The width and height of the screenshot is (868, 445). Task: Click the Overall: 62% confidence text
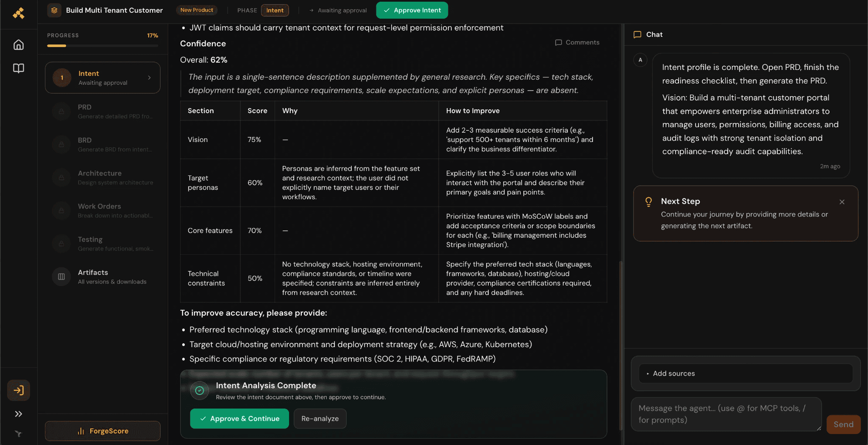pos(204,60)
